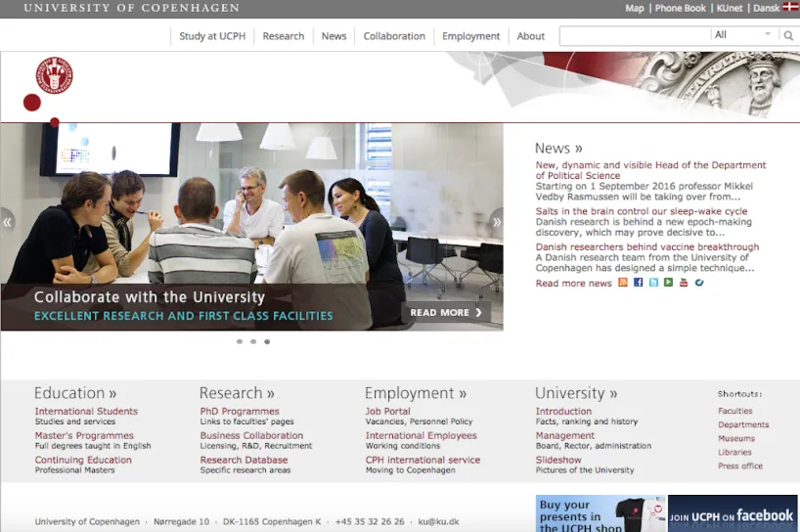The width and height of the screenshot is (800, 532).
Task: Open the University » section heading
Action: click(x=576, y=393)
